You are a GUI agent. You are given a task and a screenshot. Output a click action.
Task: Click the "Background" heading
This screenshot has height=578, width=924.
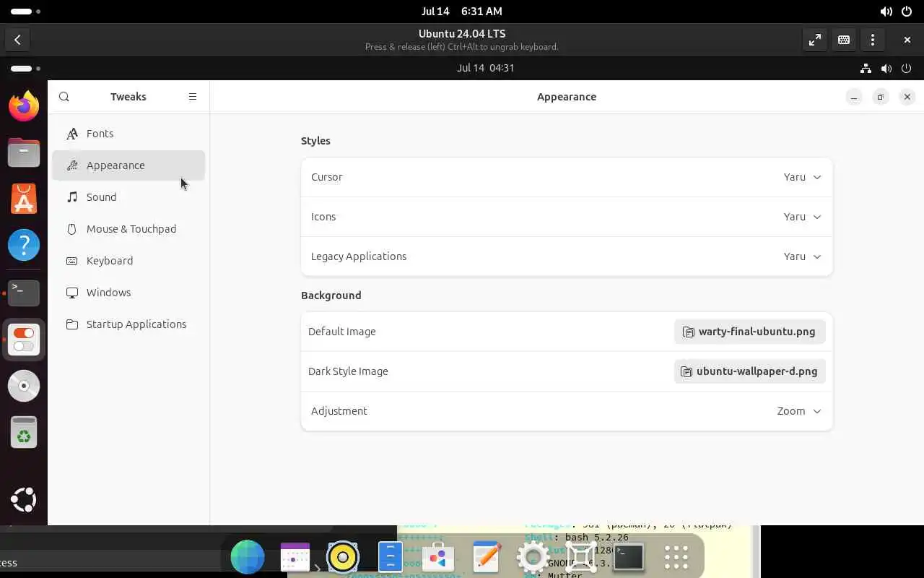click(331, 296)
